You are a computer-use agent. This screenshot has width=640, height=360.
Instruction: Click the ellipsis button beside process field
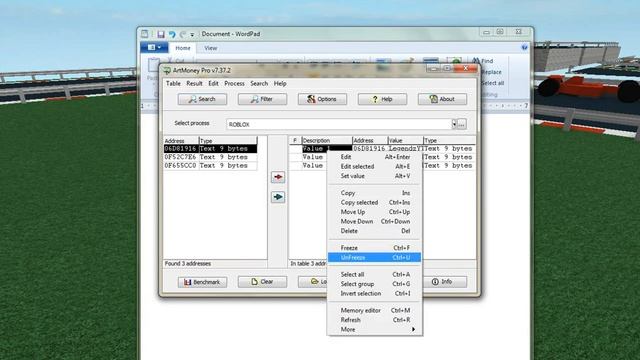462,124
